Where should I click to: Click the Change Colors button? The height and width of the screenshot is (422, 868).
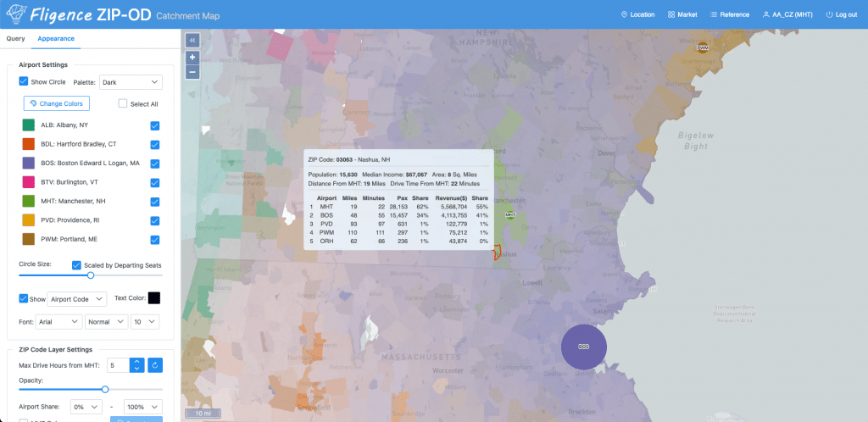click(57, 103)
